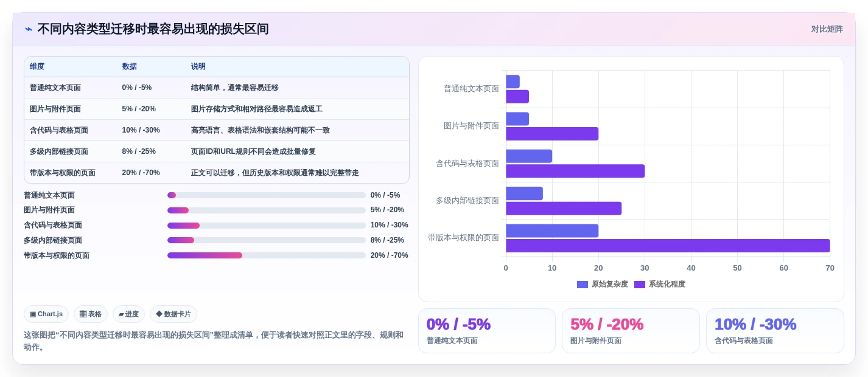Image resolution: width=868 pixels, height=377 pixels.
Task: Open the 10% / -30% data card
Action: pos(775,331)
